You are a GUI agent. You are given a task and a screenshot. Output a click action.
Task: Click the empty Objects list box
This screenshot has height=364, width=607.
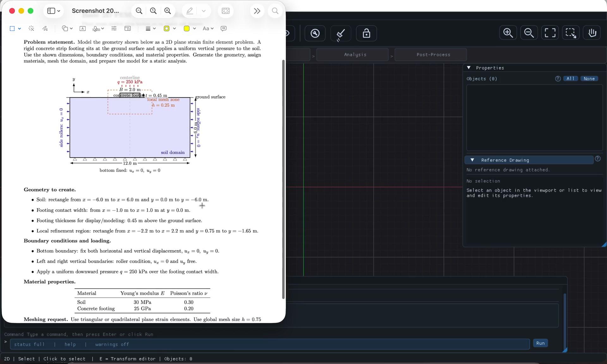535,118
